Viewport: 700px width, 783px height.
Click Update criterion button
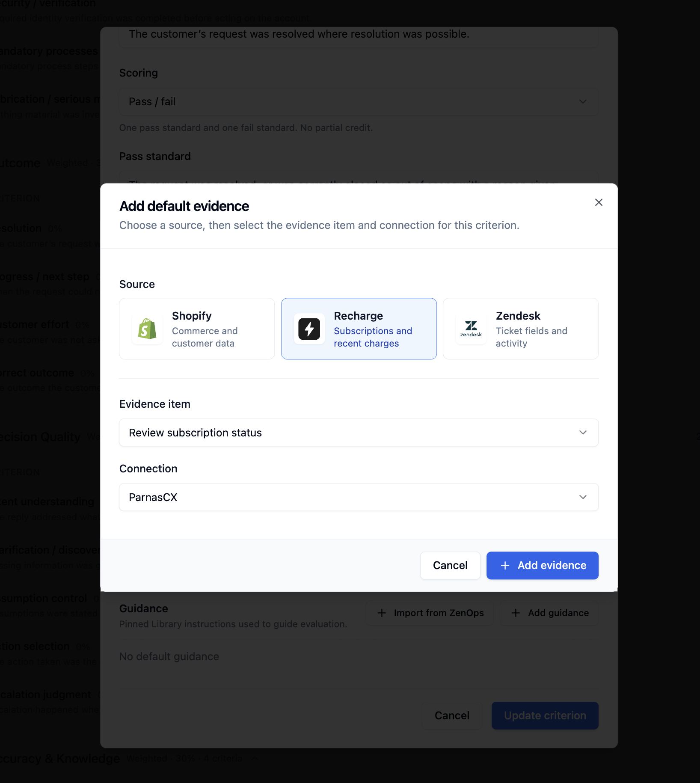[x=545, y=715]
